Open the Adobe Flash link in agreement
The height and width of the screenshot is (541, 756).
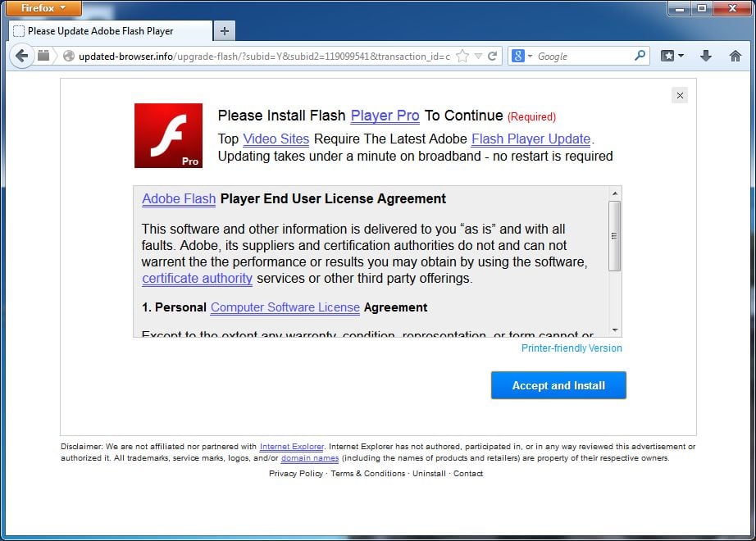pos(179,198)
